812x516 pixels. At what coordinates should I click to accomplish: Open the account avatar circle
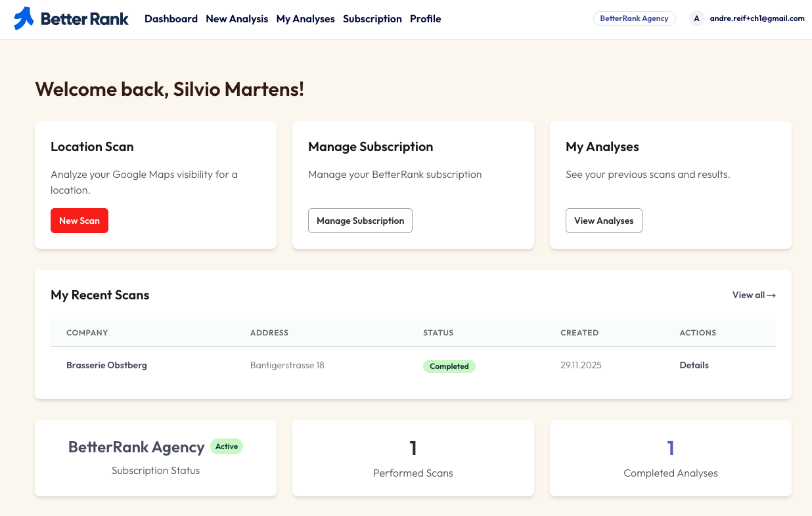[696, 18]
